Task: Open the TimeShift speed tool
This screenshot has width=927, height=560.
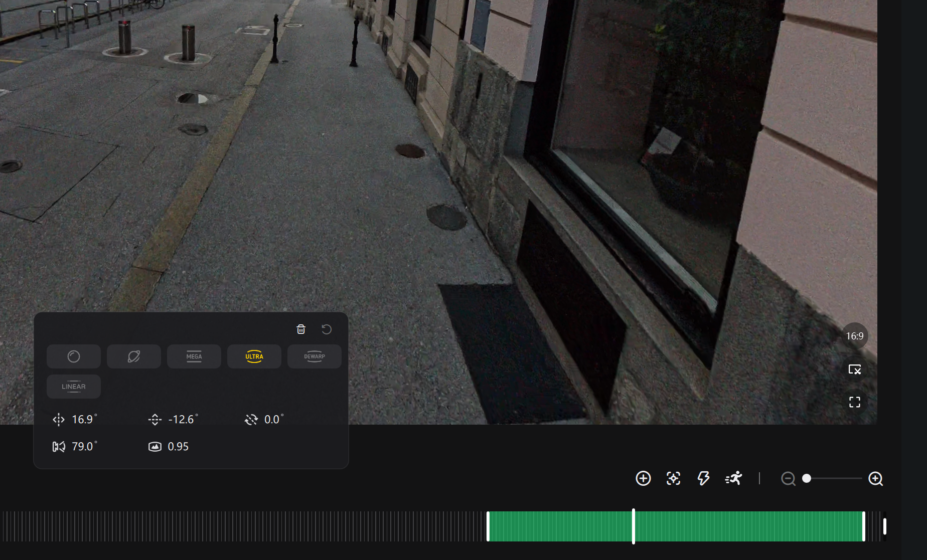Action: [x=703, y=478]
